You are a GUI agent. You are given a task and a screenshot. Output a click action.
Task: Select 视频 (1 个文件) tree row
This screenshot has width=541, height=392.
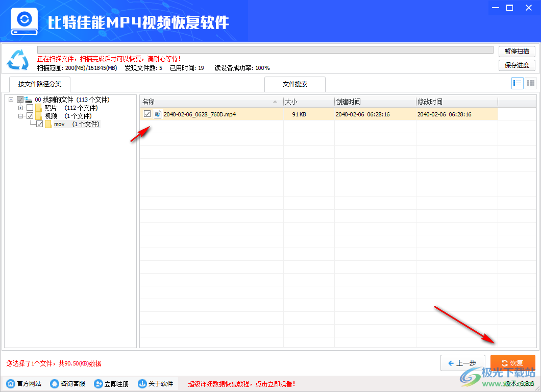[68, 116]
